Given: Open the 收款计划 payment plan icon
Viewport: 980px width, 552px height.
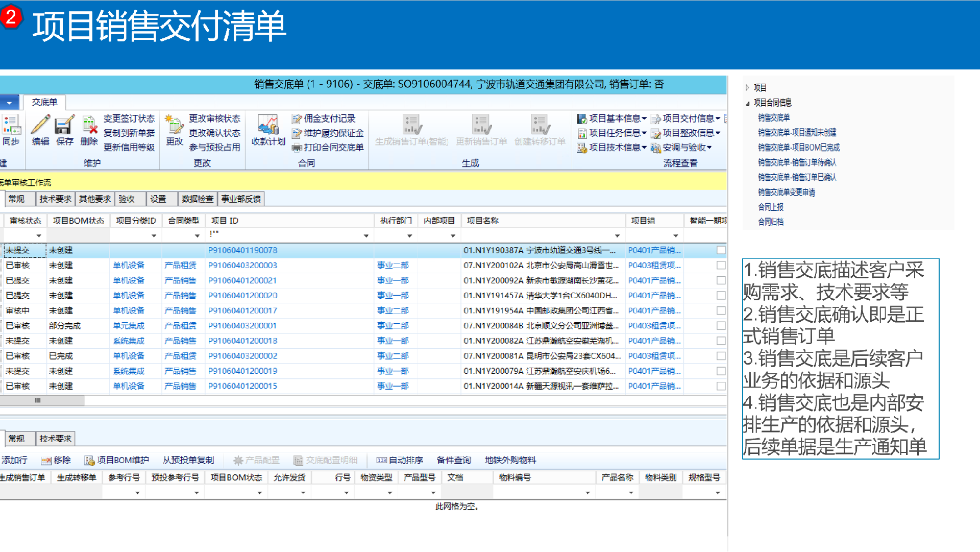Looking at the screenshot, I should click(x=268, y=125).
